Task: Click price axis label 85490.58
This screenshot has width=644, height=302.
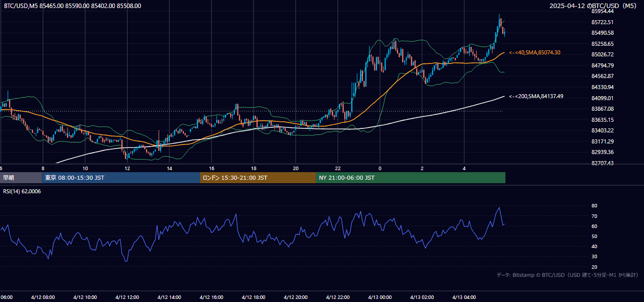Action: (x=602, y=33)
